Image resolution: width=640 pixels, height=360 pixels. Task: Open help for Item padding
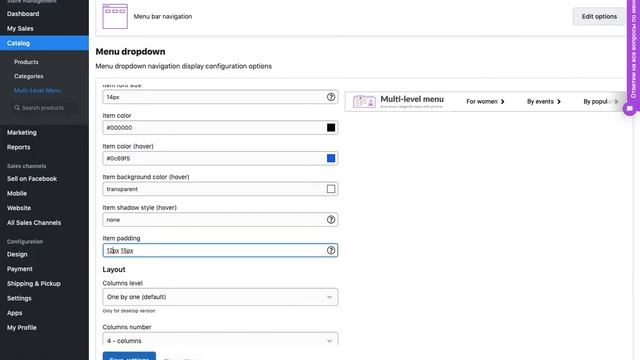pyautogui.click(x=331, y=250)
